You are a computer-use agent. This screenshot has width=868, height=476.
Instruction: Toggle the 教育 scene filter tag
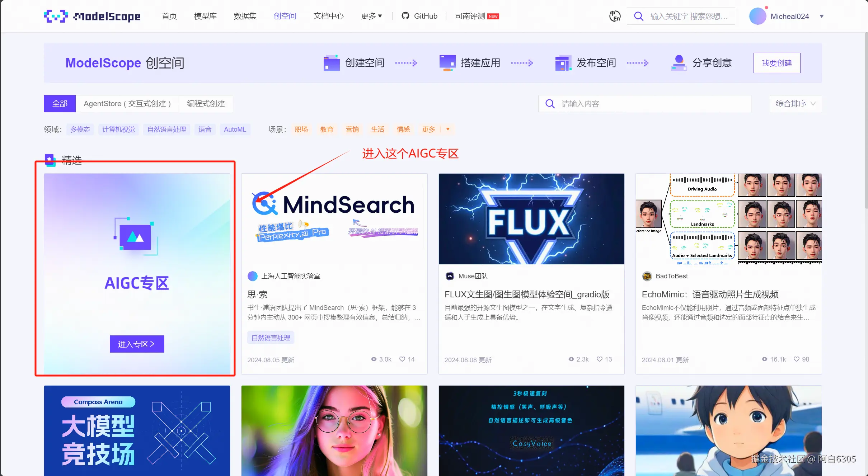tap(327, 129)
